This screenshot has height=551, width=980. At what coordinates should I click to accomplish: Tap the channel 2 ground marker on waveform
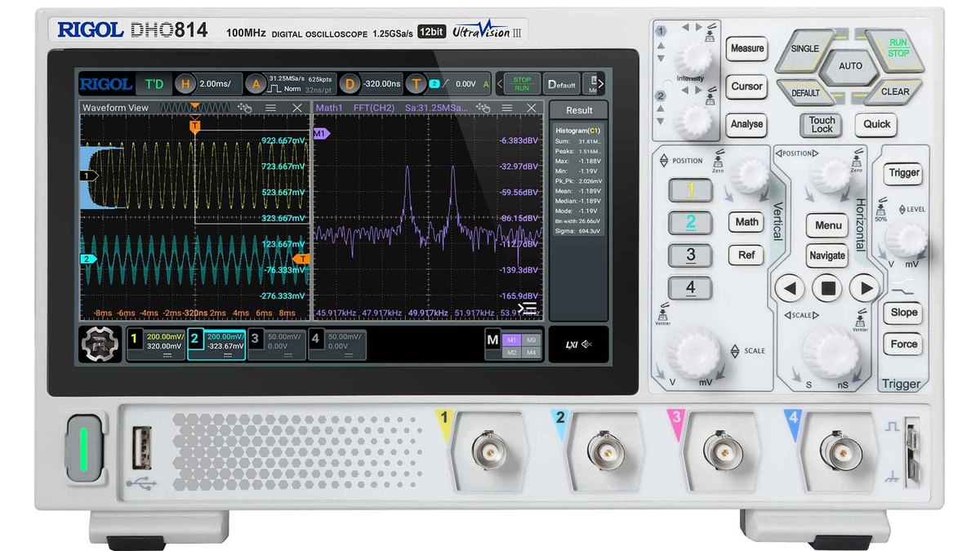88,260
